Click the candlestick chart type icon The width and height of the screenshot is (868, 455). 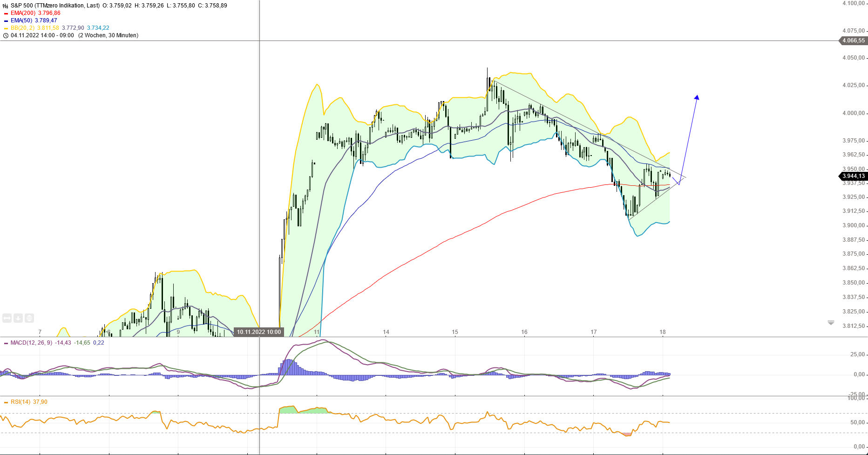coord(5,6)
